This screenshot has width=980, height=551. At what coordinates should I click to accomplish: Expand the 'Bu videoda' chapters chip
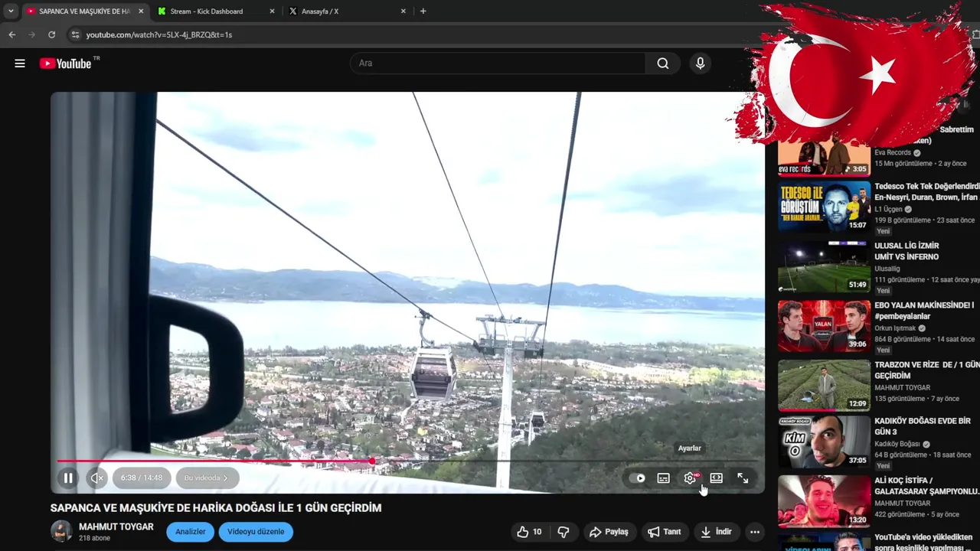[207, 478]
